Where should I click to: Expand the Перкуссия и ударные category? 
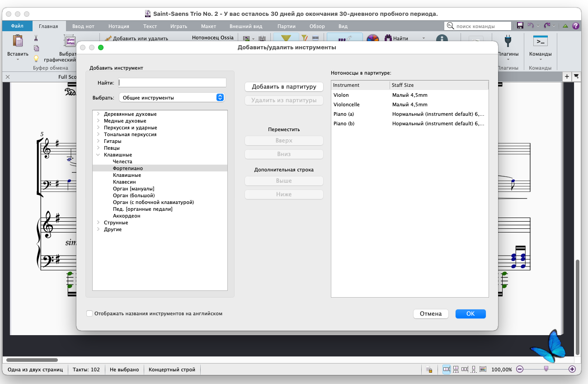click(98, 128)
